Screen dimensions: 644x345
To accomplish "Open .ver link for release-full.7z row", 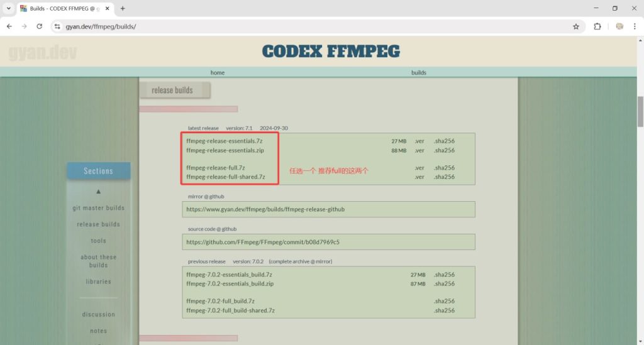I will [419, 167].
